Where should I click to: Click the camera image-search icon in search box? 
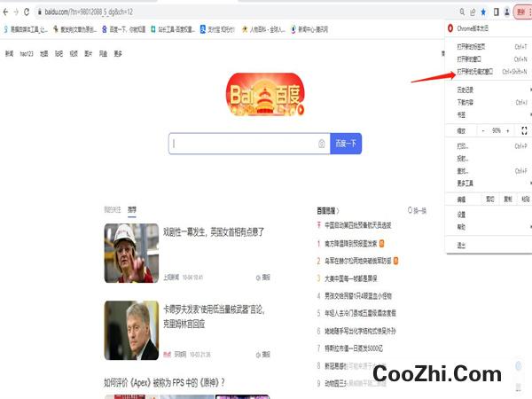tap(322, 144)
